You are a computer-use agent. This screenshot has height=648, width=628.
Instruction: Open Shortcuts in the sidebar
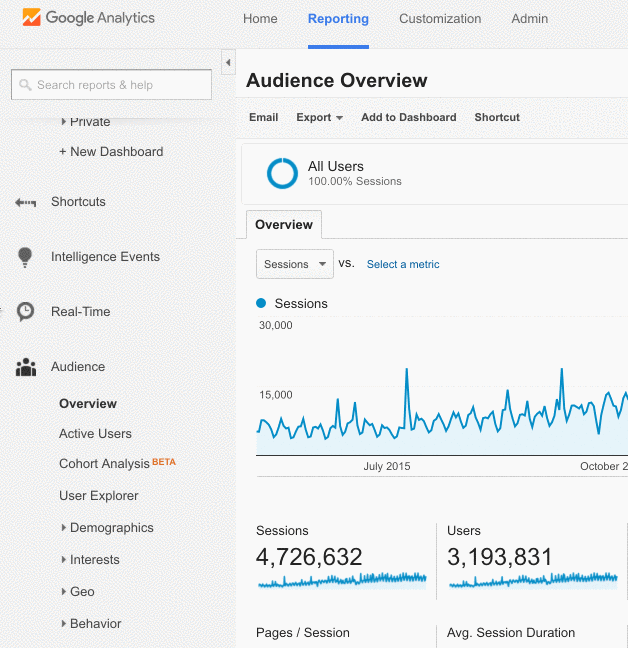(x=78, y=202)
